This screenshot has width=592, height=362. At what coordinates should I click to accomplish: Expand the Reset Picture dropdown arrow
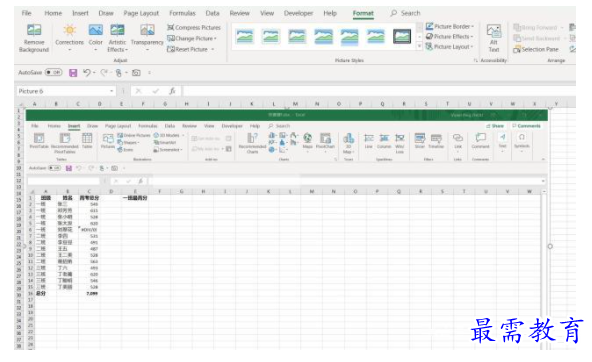pos(213,49)
